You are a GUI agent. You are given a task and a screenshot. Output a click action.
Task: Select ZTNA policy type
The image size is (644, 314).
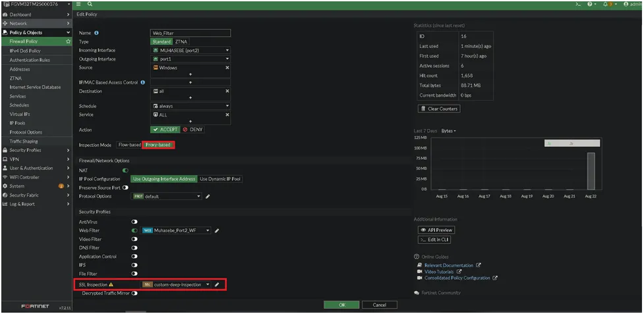(x=181, y=42)
